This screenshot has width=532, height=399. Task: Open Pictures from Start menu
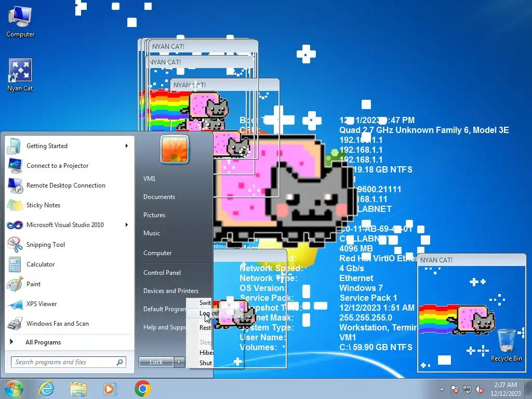tap(154, 215)
